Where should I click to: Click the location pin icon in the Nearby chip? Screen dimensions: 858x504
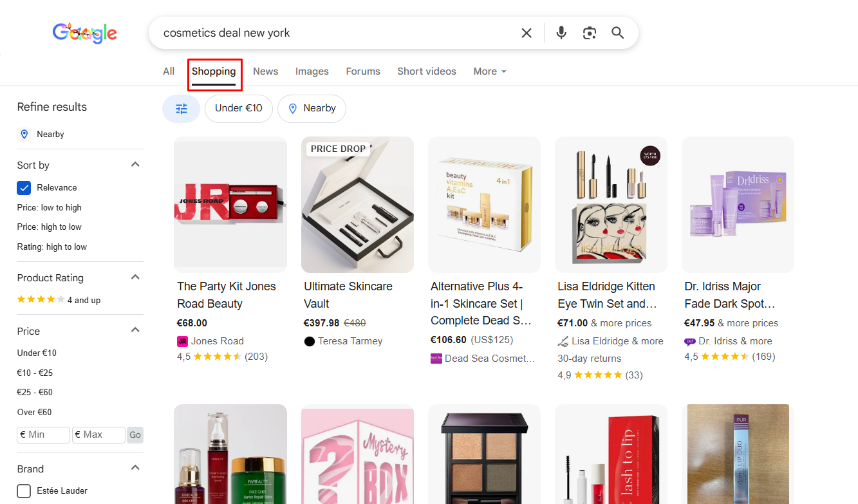[x=293, y=108]
